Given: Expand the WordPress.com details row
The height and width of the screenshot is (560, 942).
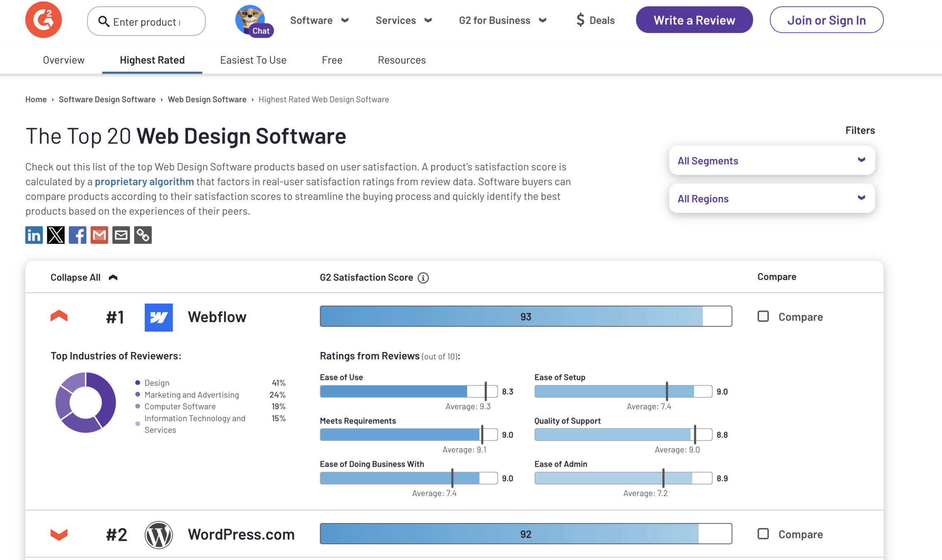Looking at the screenshot, I should [59, 534].
